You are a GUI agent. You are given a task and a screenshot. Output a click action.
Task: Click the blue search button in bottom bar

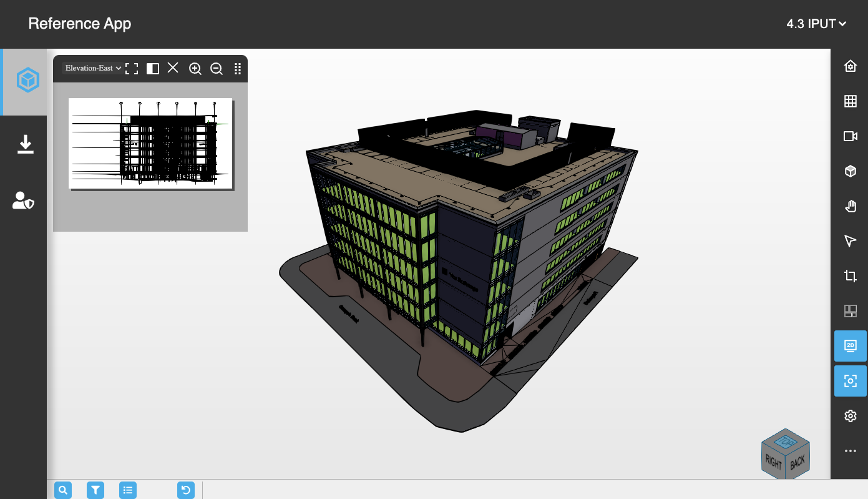pos(63,490)
